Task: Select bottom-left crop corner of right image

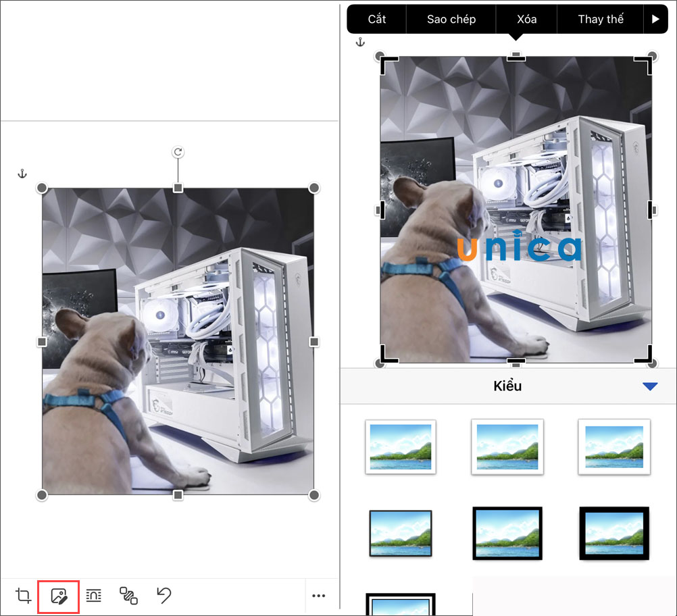Action: [388, 354]
